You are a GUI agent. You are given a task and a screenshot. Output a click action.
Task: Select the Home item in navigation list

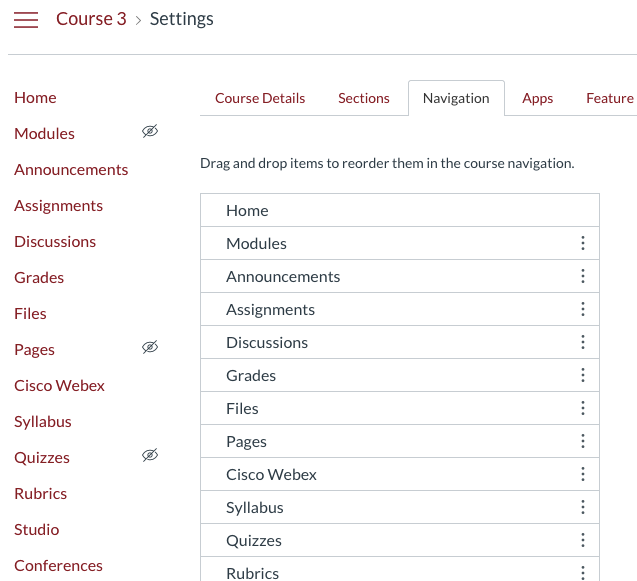247,210
